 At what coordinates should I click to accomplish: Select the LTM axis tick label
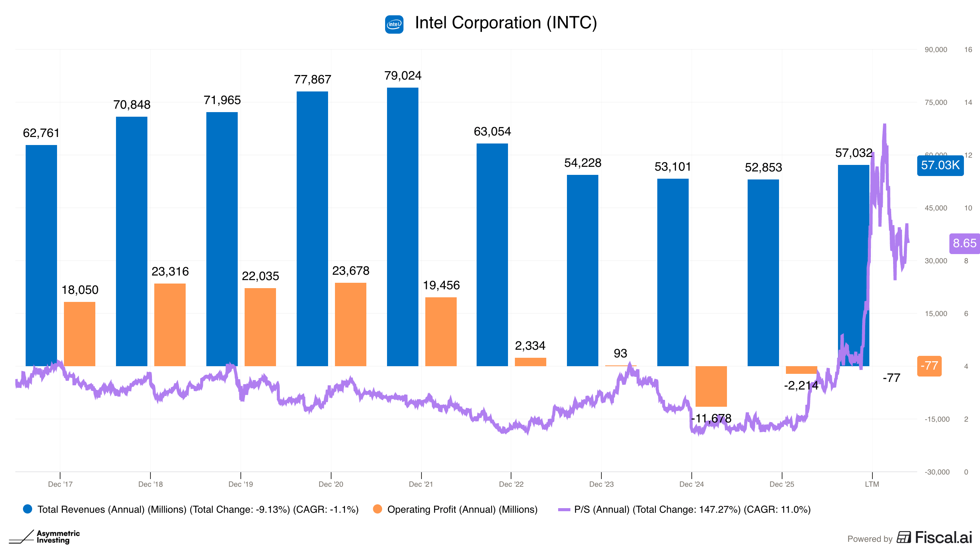click(872, 484)
